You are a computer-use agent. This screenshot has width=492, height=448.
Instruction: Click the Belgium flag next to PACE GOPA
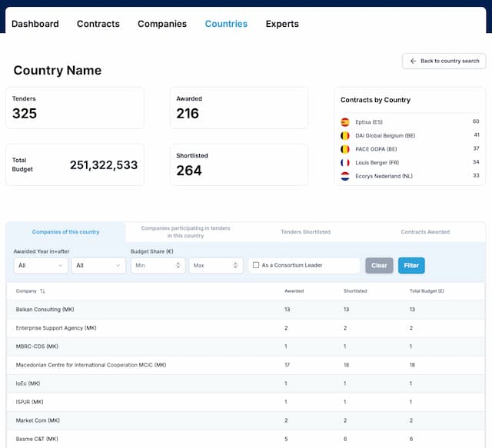(345, 149)
